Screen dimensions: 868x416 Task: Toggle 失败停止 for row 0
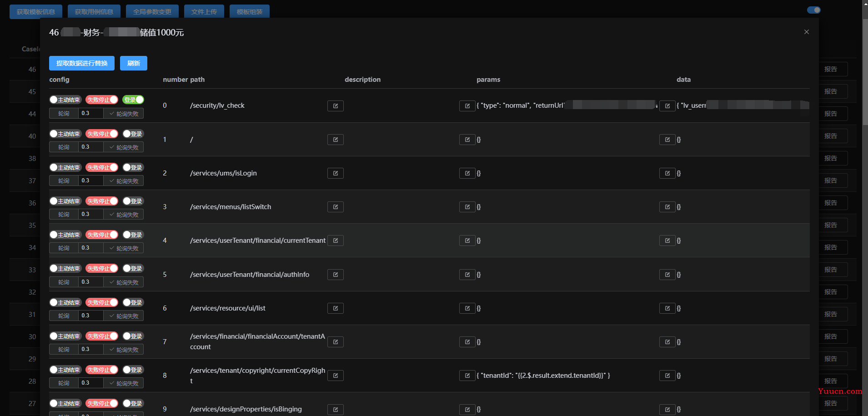click(102, 100)
